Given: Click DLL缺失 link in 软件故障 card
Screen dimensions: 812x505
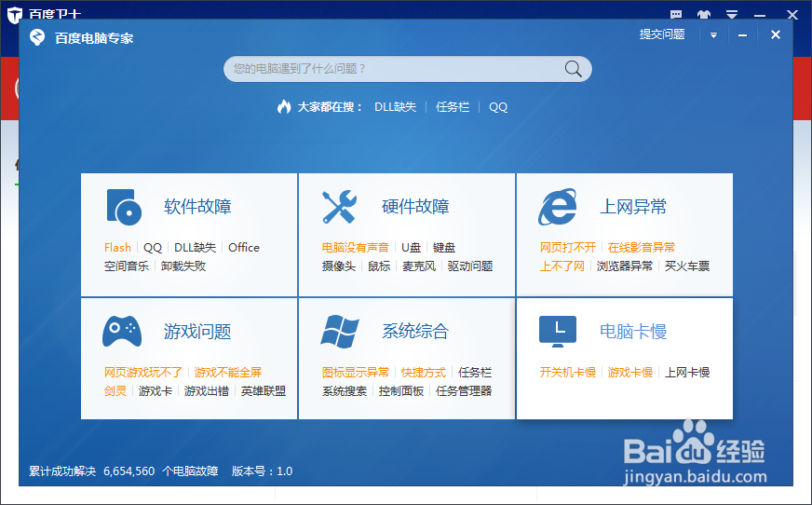Looking at the screenshot, I should pyautogui.click(x=195, y=248).
